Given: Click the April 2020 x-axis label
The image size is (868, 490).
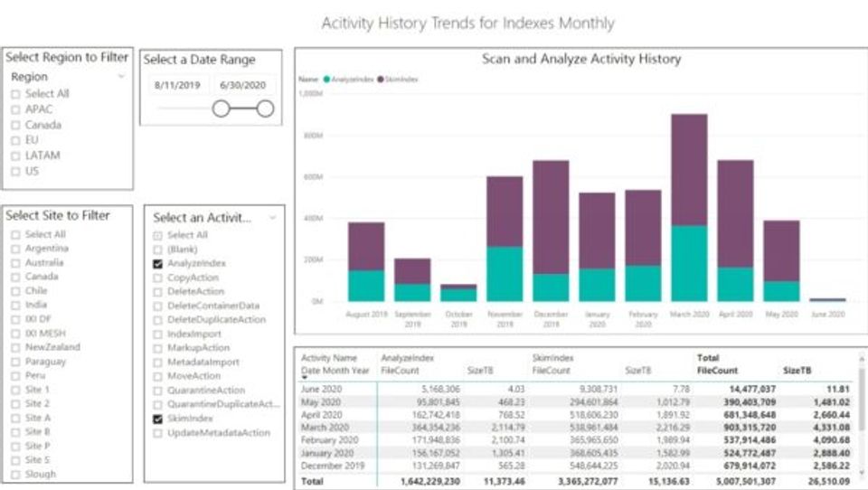Looking at the screenshot, I should click(735, 314).
